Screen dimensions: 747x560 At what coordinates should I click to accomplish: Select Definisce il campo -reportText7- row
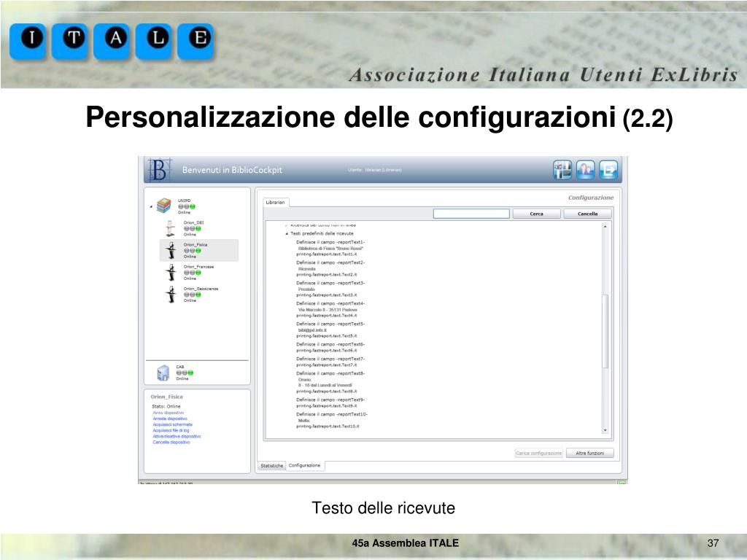click(x=330, y=359)
